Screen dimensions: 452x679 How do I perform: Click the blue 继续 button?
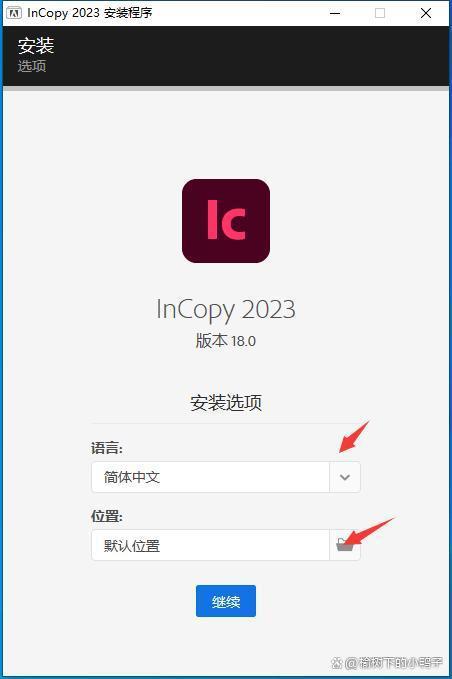tap(226, 601)
